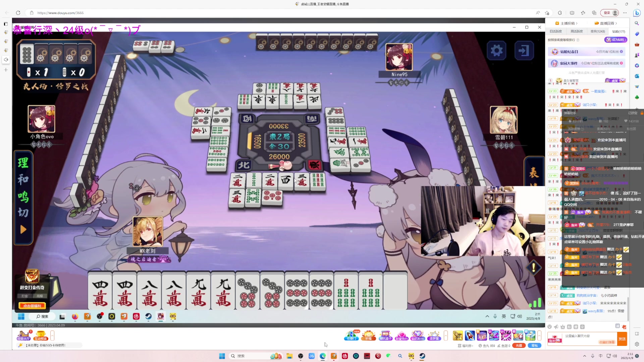Screen dimensions: 644x362
Task: Click the 充值 recharge button
Action: [519, 346]
